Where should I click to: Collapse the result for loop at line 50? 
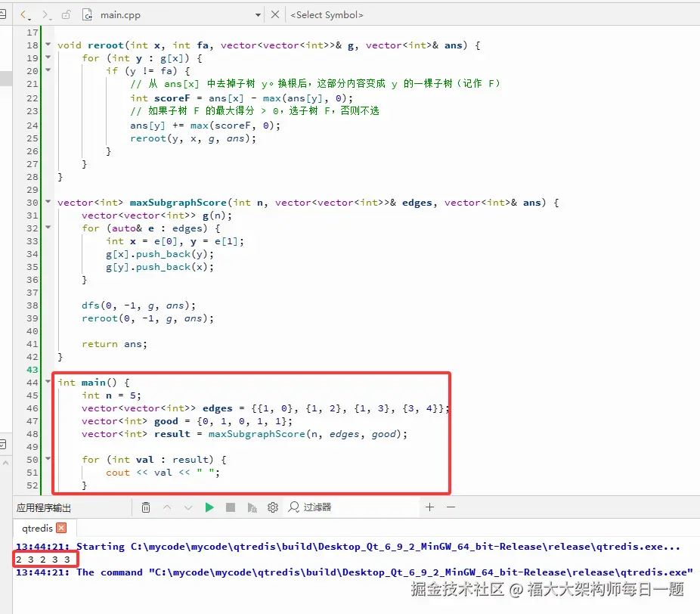(48, 458)
